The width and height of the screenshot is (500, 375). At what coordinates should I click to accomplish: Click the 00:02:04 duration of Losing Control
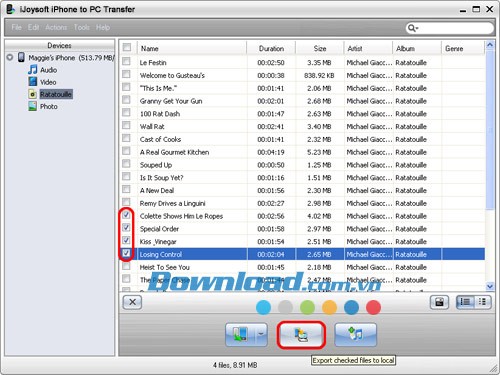click(x=271, y=254)
